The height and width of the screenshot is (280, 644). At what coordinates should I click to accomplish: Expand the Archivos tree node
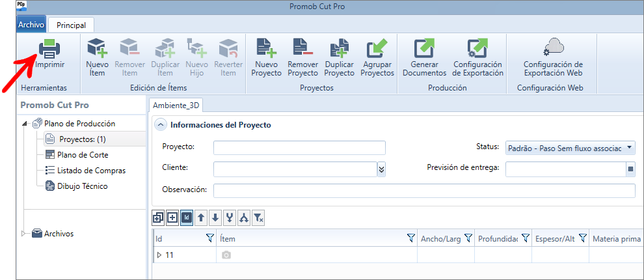(x=25, y=233)
